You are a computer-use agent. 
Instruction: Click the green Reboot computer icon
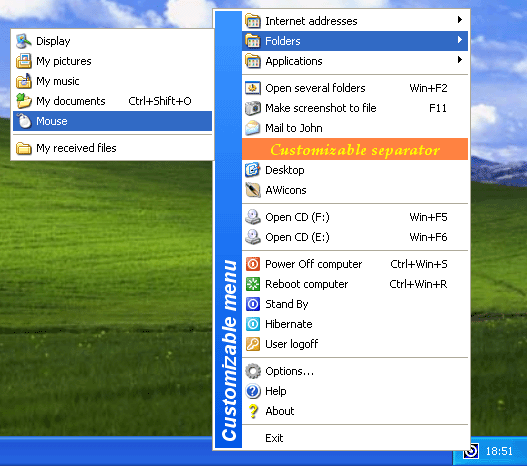pyautogui.click(x=253, y=284)
